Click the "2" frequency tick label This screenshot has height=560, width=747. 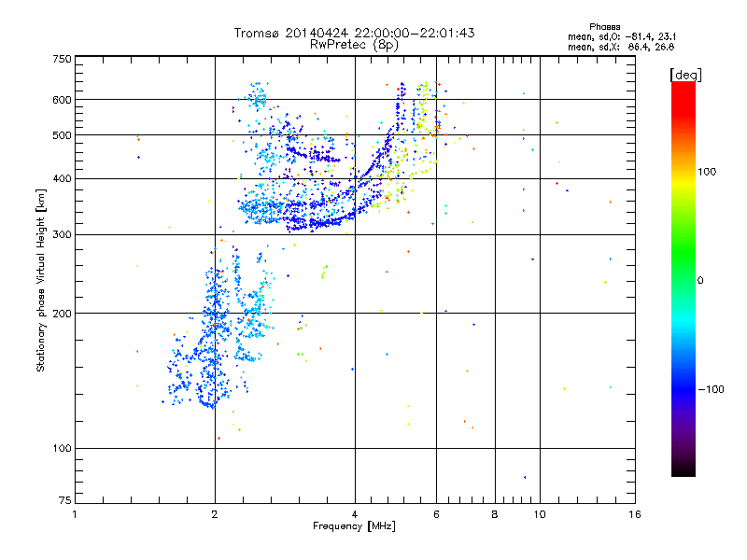pos(215,514)
